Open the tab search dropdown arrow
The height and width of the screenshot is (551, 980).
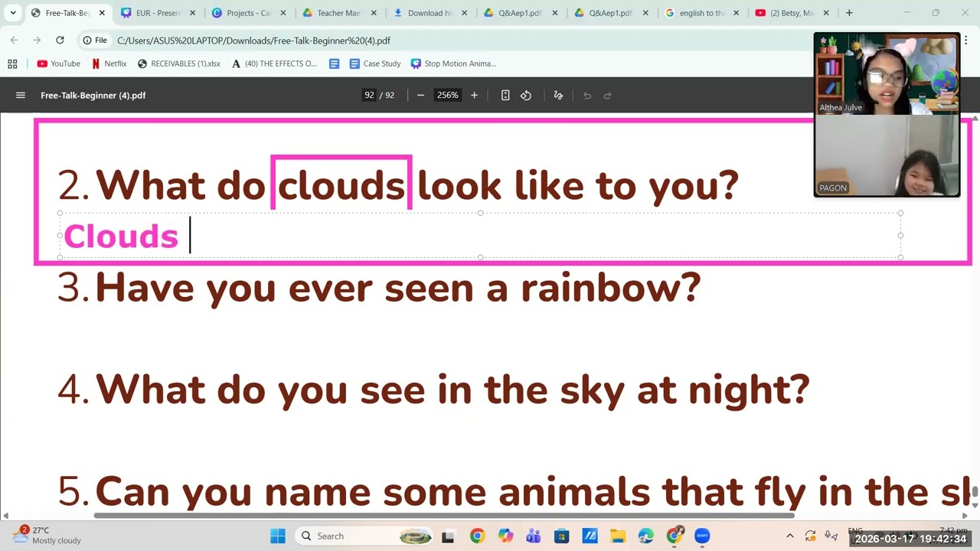click(x=13, y=13)
